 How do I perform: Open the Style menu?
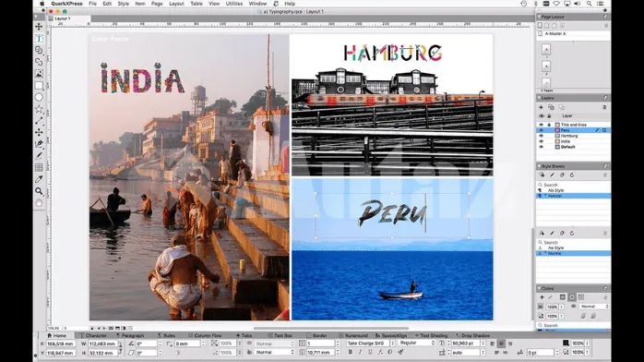pos(124,4)
